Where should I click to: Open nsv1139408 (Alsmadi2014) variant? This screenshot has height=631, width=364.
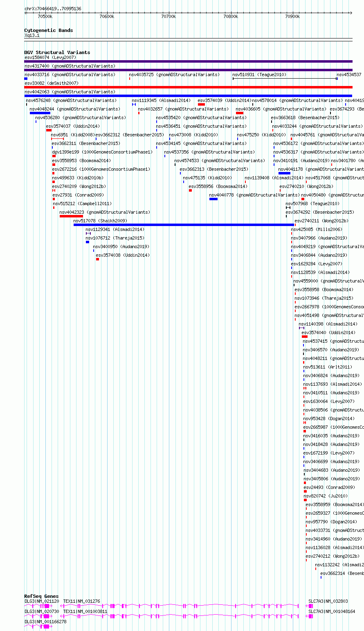(274, 178)
